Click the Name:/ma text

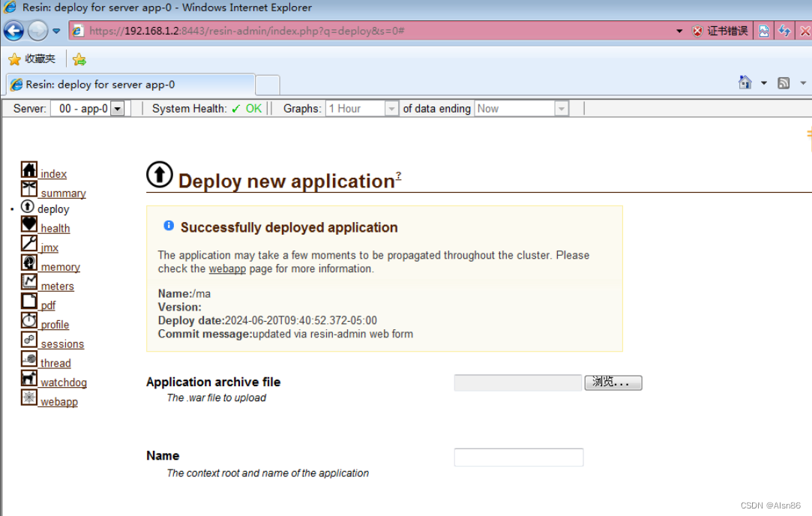pyautogui.click(x=184, y=294)
